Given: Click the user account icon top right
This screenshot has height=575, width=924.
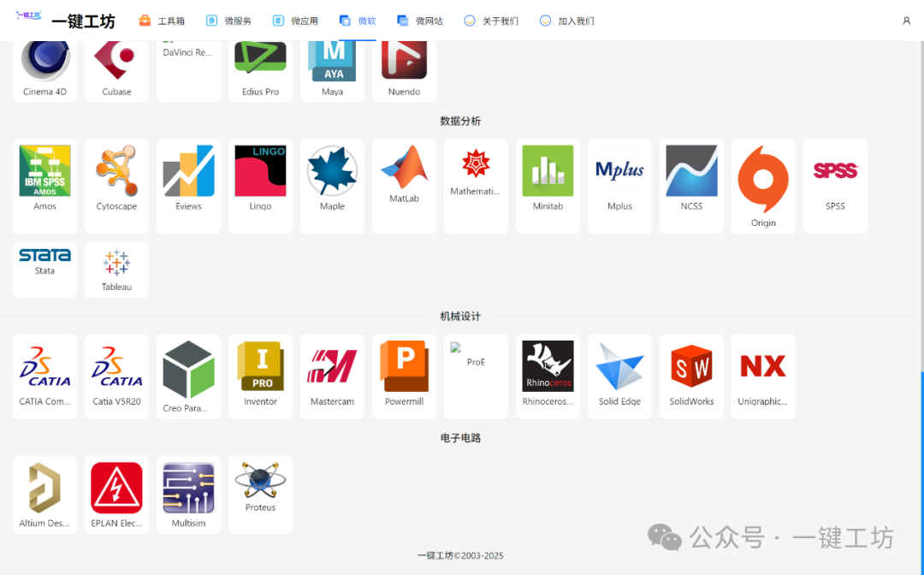Looking at the screenshot, I should click(906, 21).
